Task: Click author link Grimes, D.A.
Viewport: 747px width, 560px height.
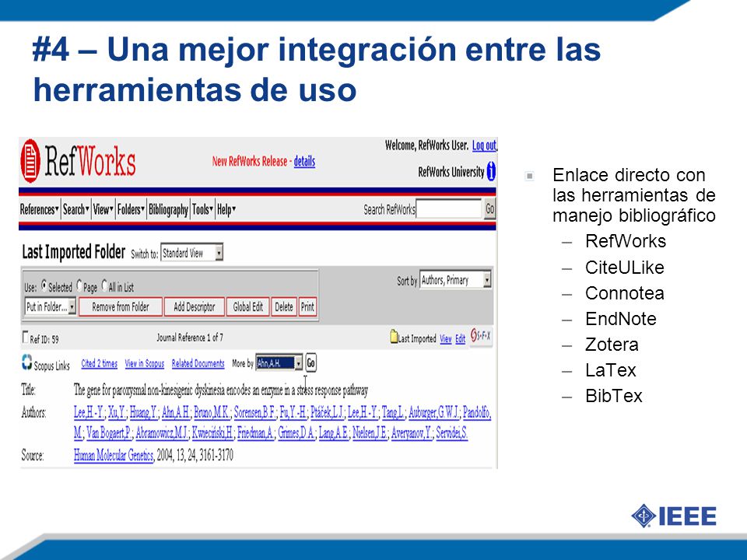Action: click(296, 433)
